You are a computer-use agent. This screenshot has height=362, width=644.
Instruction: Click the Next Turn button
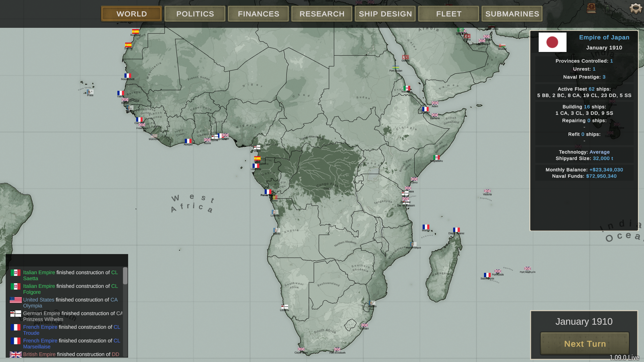coord(585,344)
